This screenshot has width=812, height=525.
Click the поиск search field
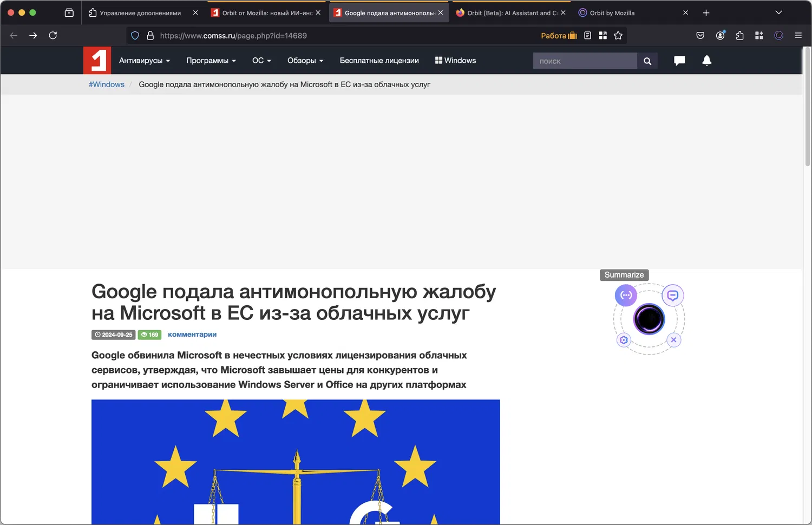pyautogui.click(x=585, y=61)
